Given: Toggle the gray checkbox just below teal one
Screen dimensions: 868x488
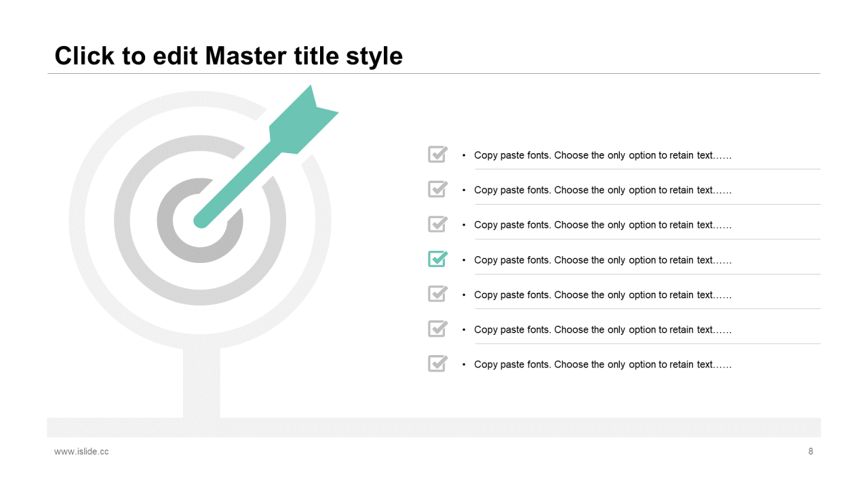Looking at the screenshot, I should click(x=438, y=293).
